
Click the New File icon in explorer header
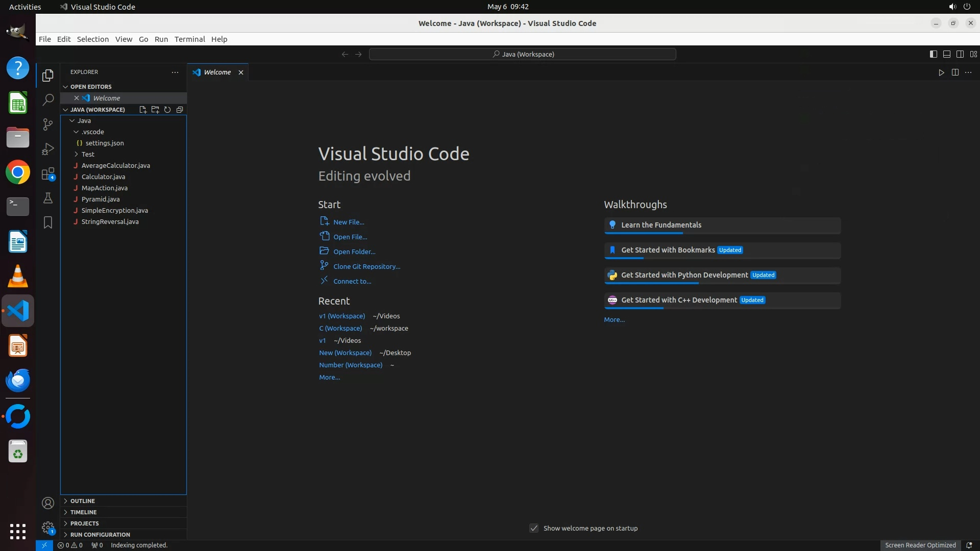(x=143, y=110)
